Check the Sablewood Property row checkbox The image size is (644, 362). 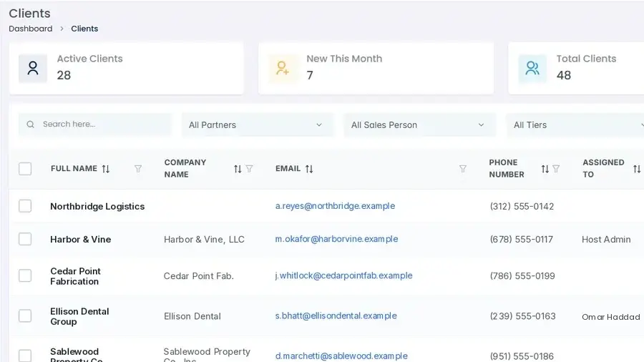click(25, 356)
